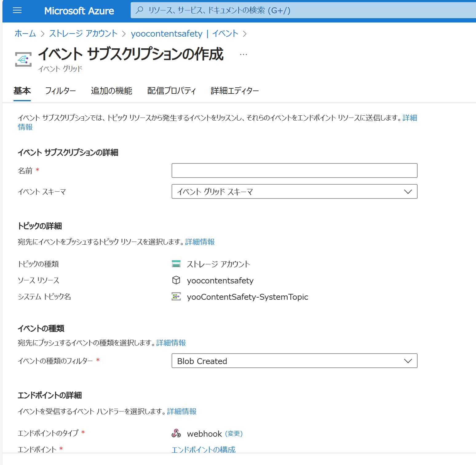
Task: Click the yooContentSafety-SystemTopic name text
Action: [x=248, y=297]
